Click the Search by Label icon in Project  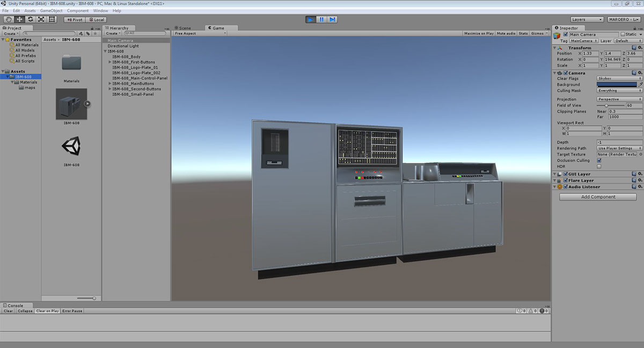pos(87,33)
